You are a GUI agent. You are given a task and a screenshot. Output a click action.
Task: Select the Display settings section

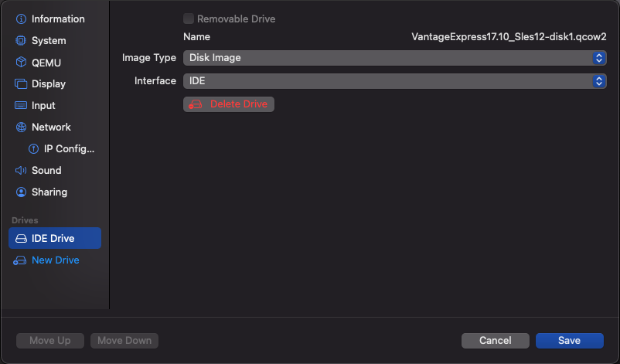coord(55,83)
